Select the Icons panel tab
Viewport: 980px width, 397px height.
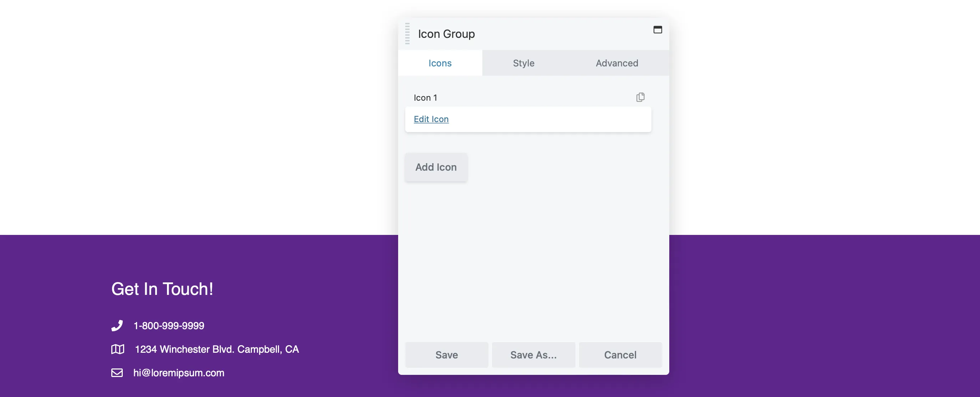440,62
